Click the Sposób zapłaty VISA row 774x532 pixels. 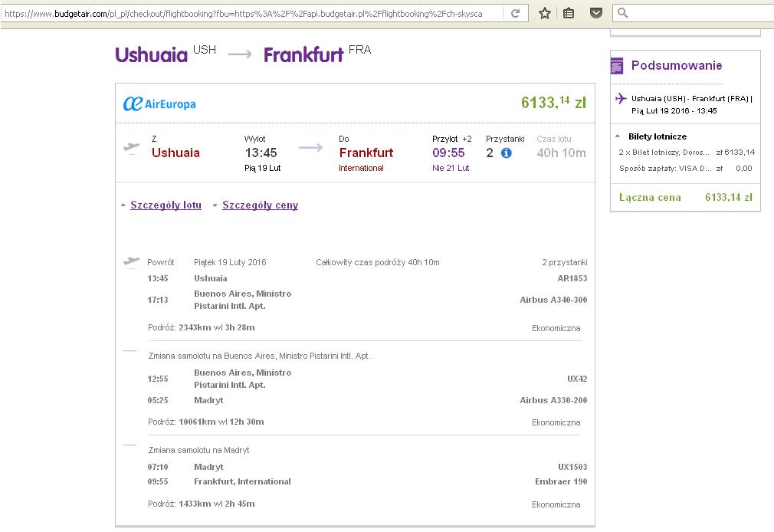click(686, 169)
